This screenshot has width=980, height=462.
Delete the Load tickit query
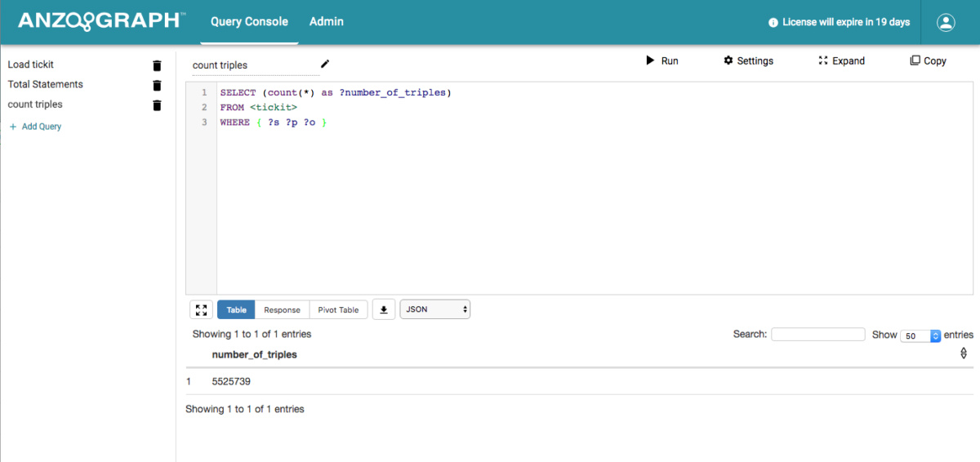pos(157,65)
